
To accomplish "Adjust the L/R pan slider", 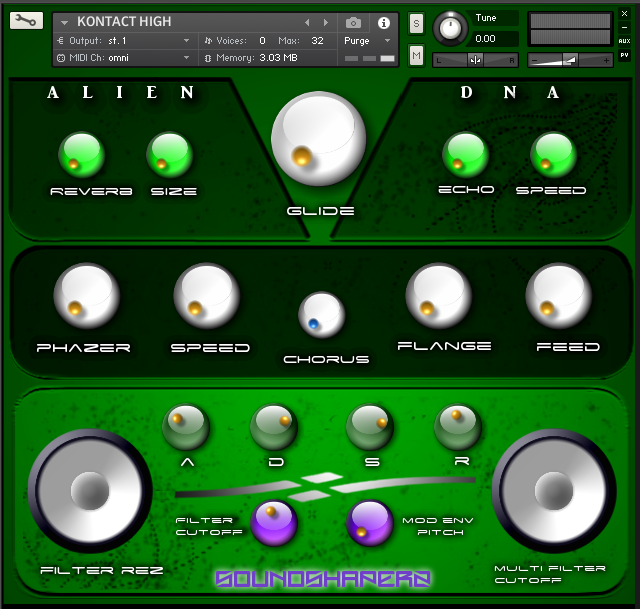I will click(475, 60).
